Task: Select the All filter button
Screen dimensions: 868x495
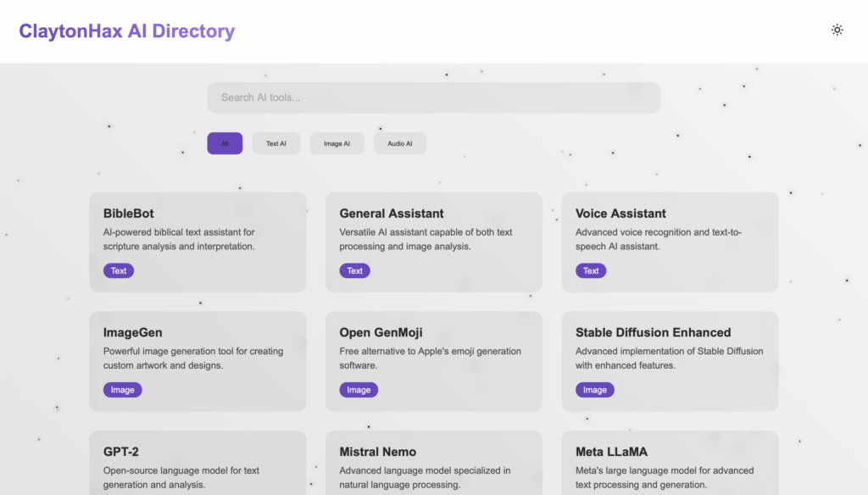Action: tap(225, 143)
